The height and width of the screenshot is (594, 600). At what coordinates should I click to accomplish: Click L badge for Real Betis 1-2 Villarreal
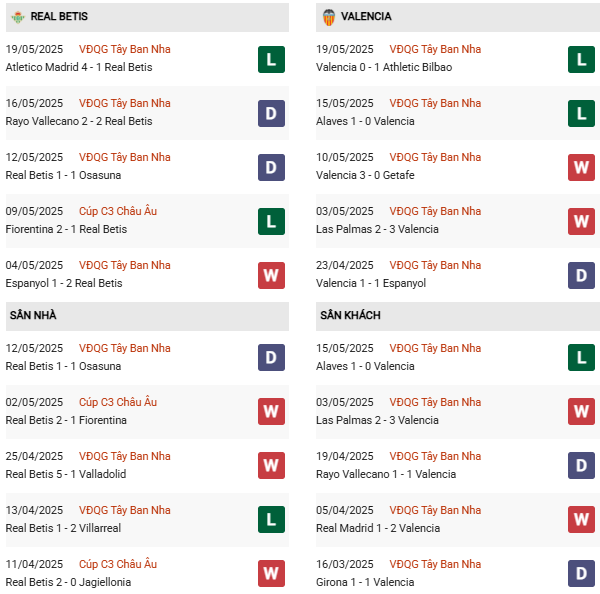point(271,520)
